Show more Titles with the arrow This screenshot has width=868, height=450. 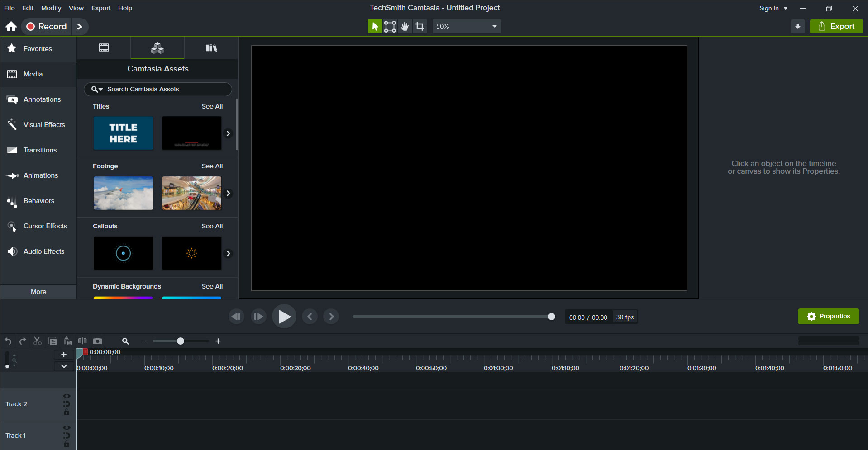[228, 133]
